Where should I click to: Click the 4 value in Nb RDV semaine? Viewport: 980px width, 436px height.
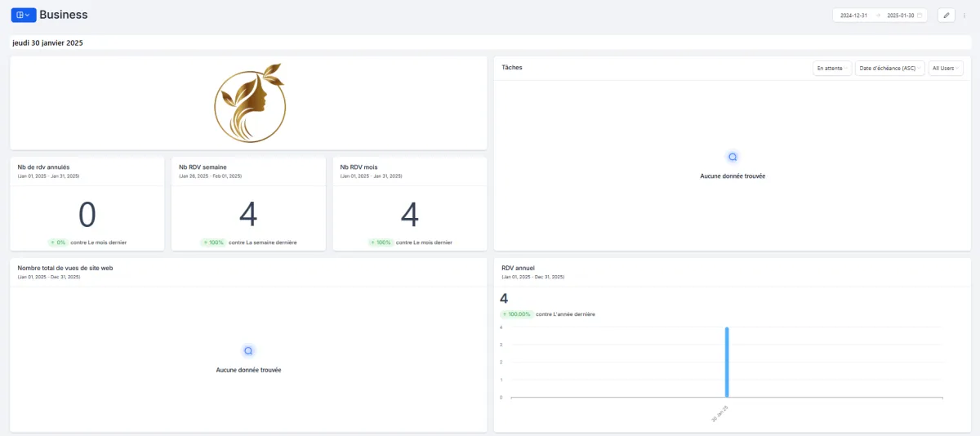click(248, 215)
